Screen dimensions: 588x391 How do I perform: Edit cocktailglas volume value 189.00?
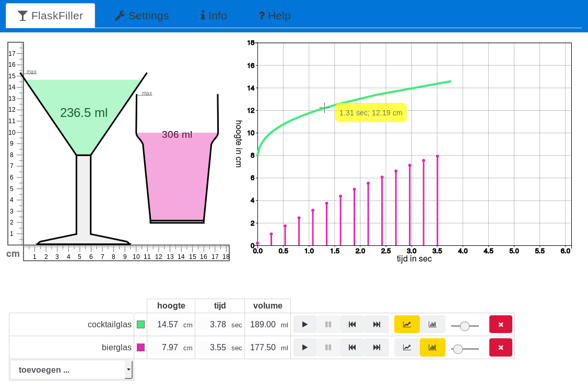pos(263,324)
